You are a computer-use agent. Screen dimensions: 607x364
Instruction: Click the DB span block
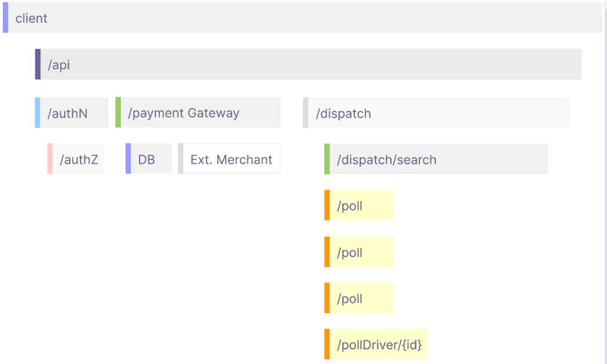[150, 159]
